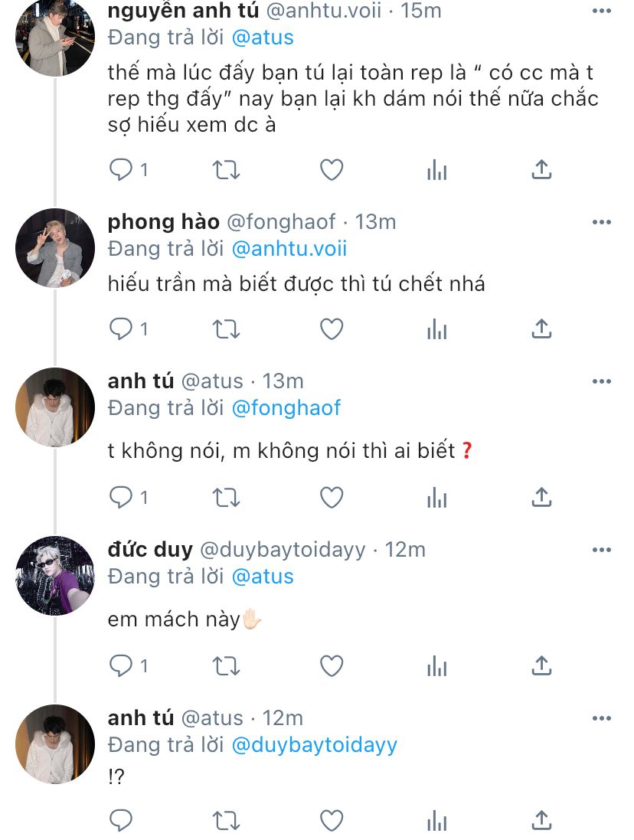Screen dimensions: 634x840
Task: Share nguyễn anh tú's tweet
Action: click(541, 170)
